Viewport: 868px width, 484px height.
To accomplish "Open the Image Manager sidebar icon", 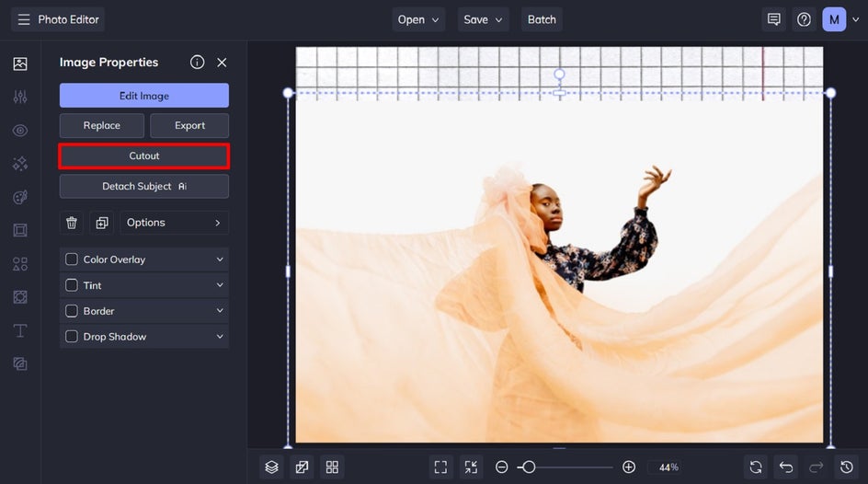I will point(20,63).
